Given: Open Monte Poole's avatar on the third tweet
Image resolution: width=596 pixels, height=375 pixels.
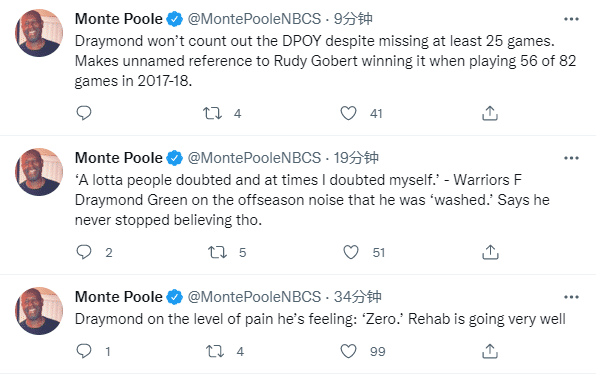Looking at the screenshot, I should pyautogui.click(x=39, y=311).
